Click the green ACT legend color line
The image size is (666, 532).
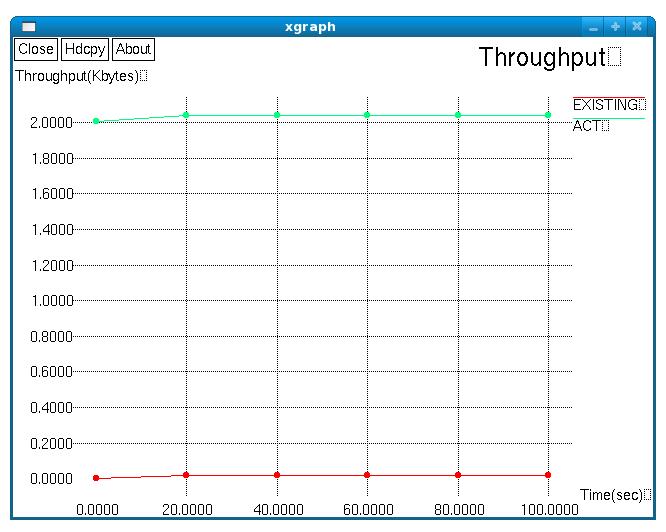609,118
